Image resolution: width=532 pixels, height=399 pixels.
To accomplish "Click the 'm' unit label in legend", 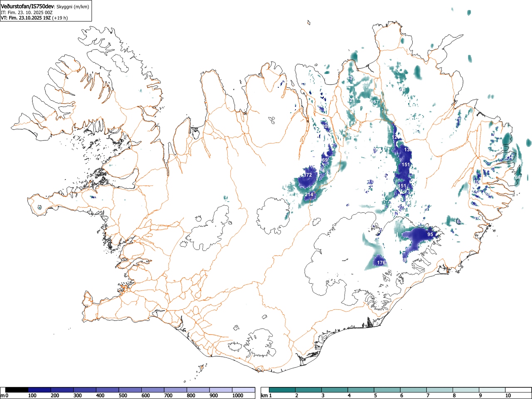I will pos(2,396).
